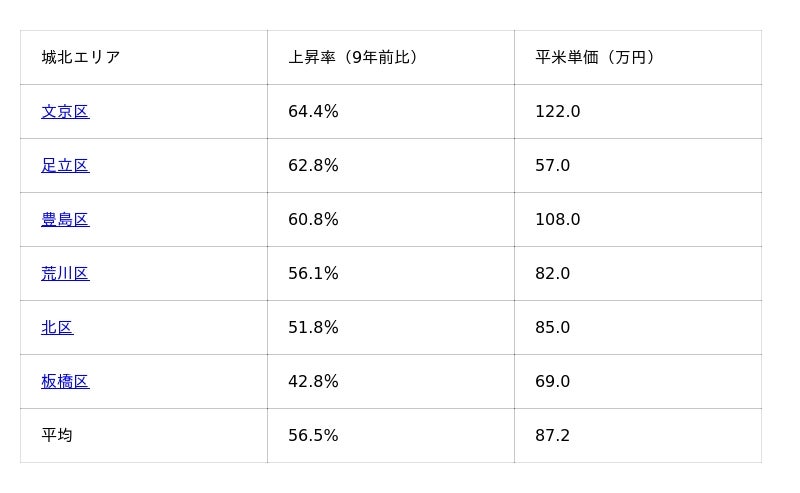Click the 51.8% rate cell
This screenshot has height=493, width=800.
point(313,328)
